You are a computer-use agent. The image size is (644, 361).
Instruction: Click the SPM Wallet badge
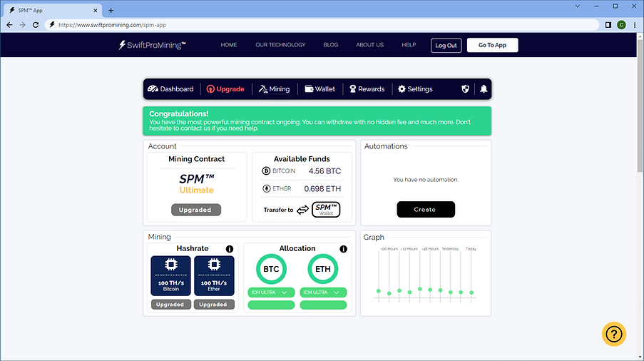pyautogui.click(x=326, y=210)
